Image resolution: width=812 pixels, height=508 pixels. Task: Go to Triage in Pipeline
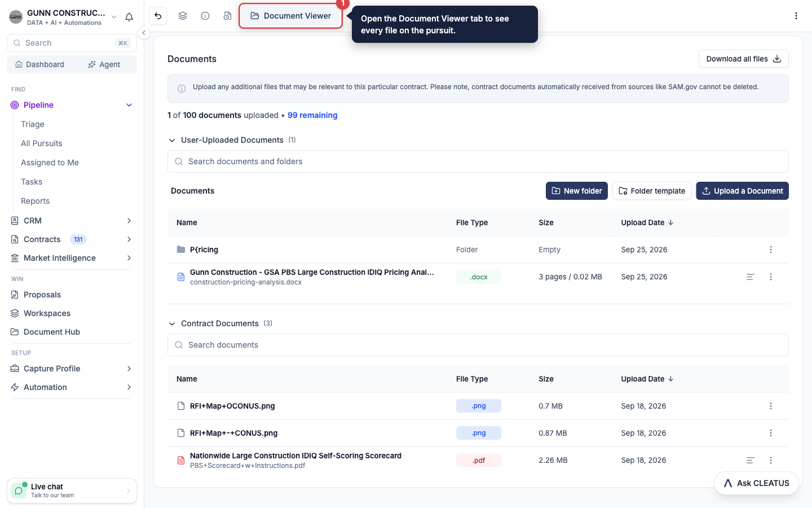pyautogui.click(x=33, y=124)
